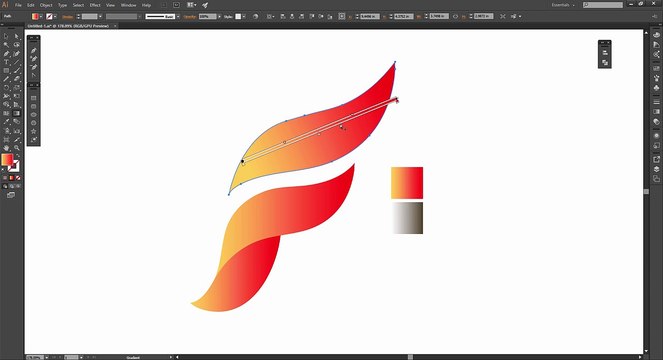
Task: Select the Shape Builder tool
Action: click(6, 104)
